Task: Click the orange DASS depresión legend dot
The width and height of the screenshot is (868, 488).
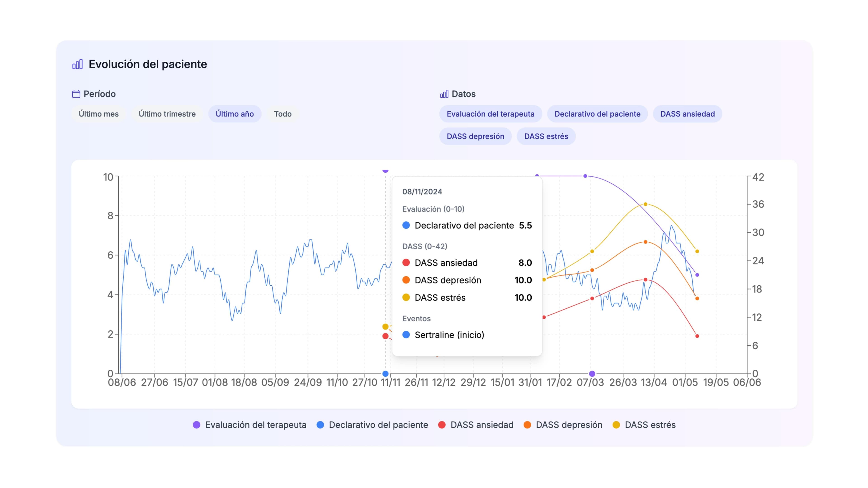Action: (527, 425)
